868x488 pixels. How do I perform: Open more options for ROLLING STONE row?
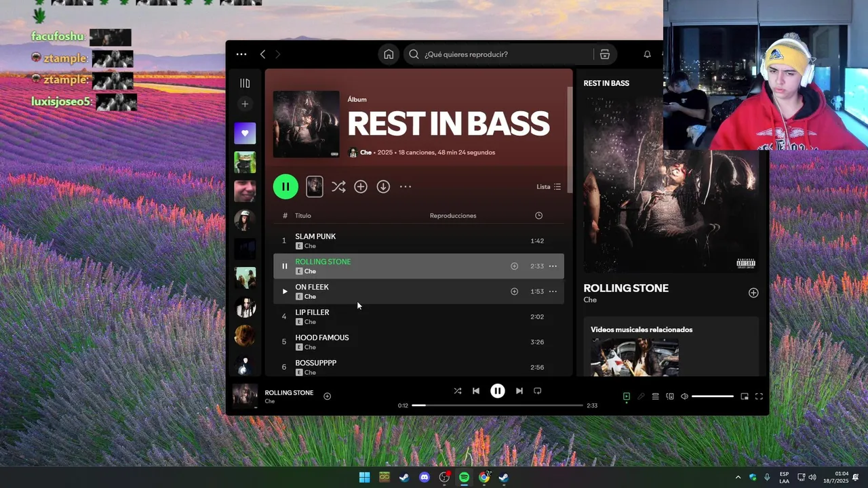[553, 266]
